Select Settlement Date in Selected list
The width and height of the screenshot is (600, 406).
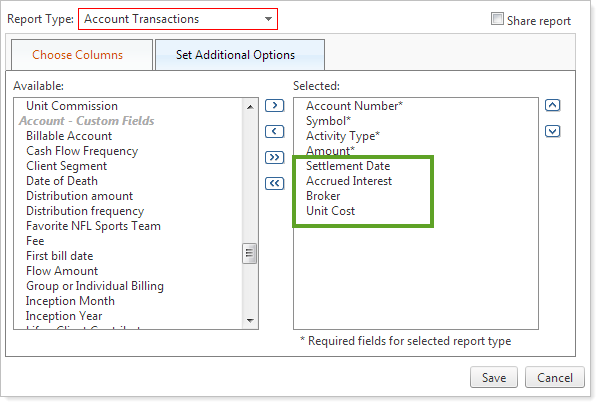(x=347, y=166)
